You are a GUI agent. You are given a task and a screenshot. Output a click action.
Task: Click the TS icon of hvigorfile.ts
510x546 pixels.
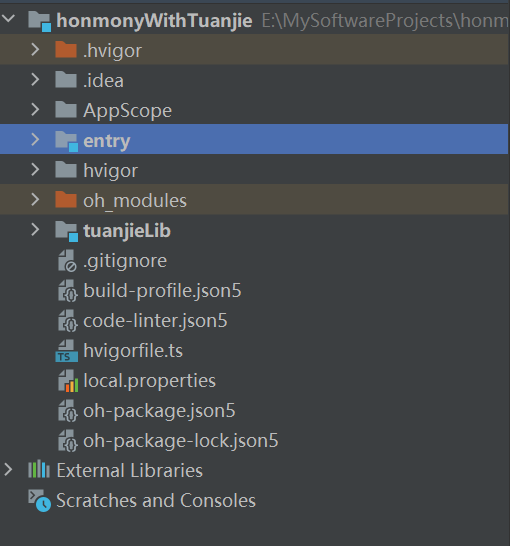(x=66, y=351)
